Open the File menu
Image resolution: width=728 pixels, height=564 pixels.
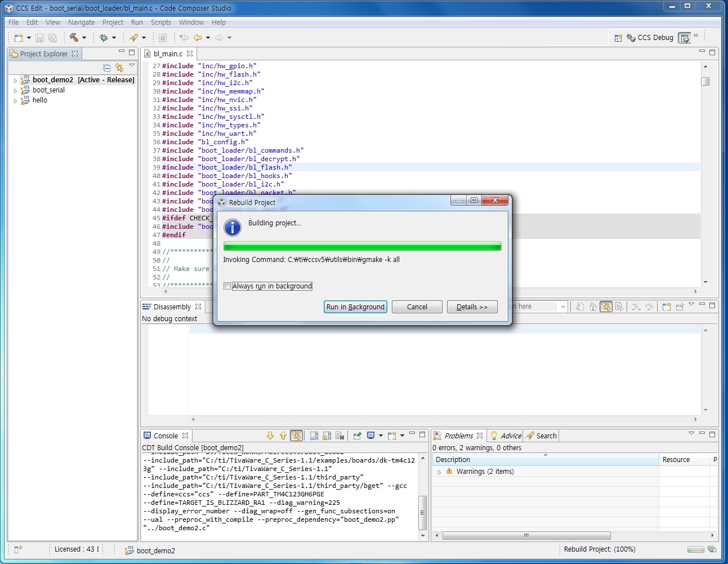[x=14, y=23]
